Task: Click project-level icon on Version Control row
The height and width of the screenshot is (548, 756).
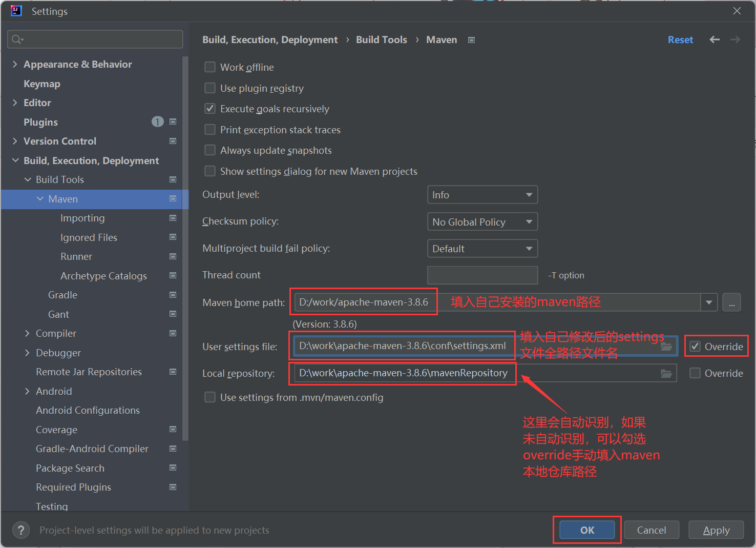Action: (x=173, y=141)
